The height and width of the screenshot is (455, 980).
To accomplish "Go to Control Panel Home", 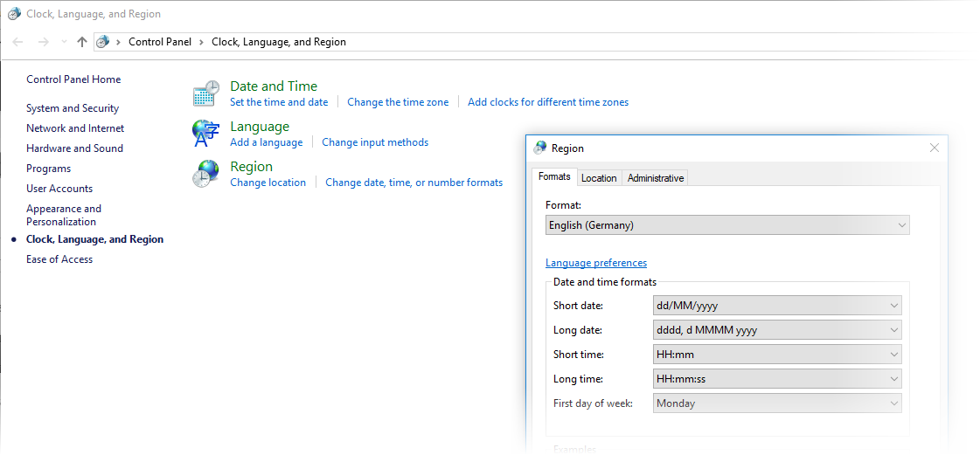I will [x=73, y=79].
